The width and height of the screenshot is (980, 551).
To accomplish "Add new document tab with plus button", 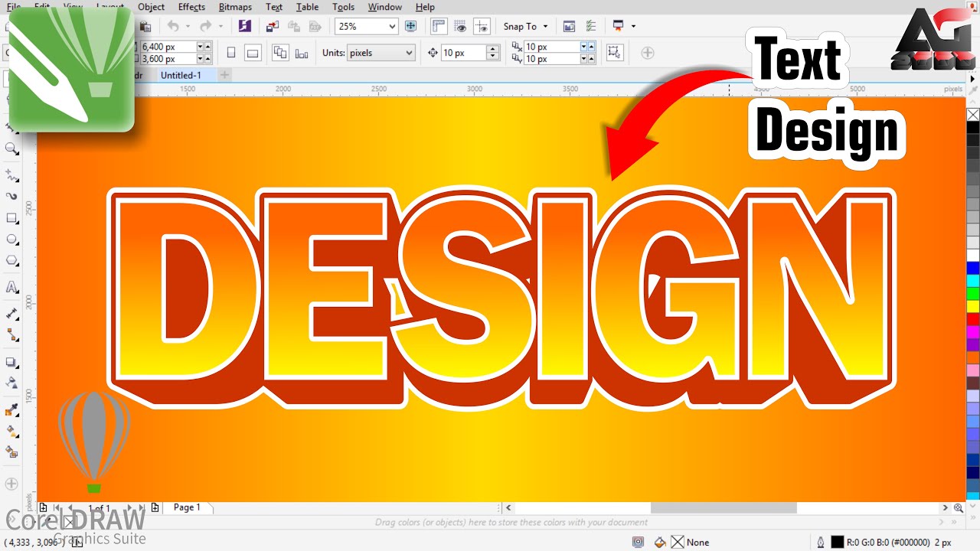I will pyautogui.click(x=224, y=75).
